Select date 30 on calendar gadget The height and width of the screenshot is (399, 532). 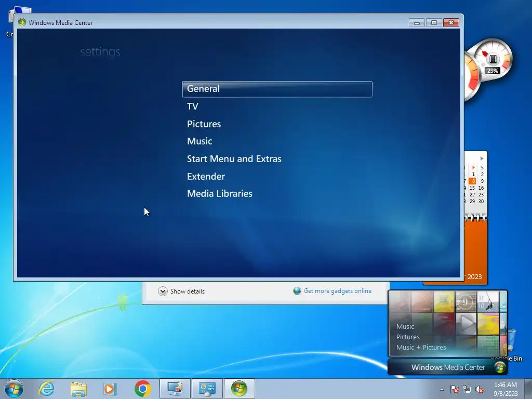coord(481,201)
